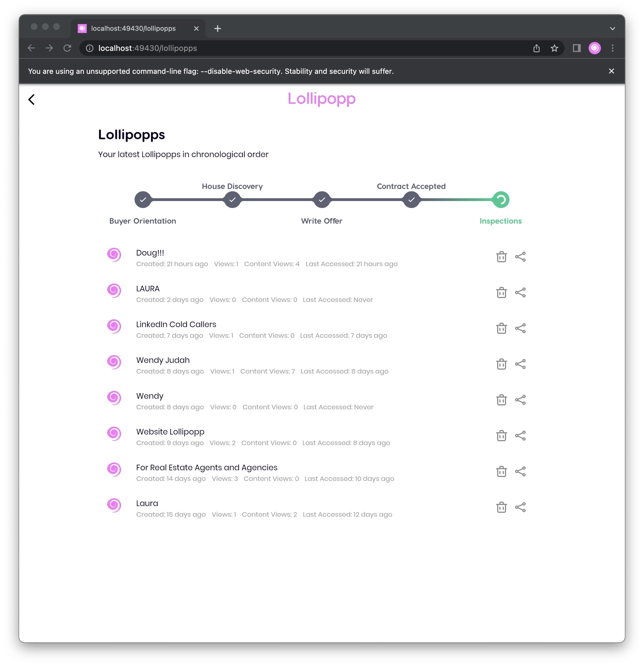Viewport: 644px width, 666px height.
Task: Select the localhost:49430/lollipopps tab
Action: pos(138,29)
